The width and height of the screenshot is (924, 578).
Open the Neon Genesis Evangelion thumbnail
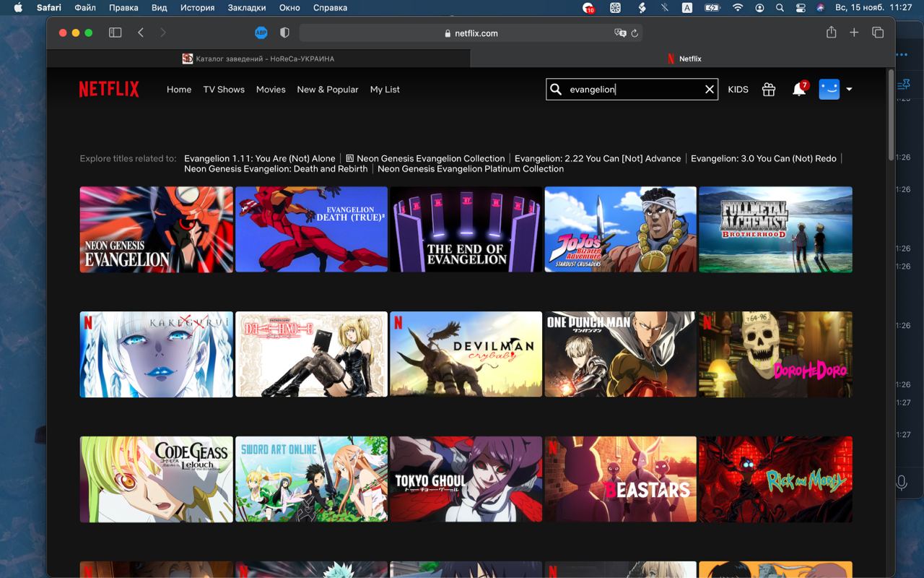(x=156, y=230)
